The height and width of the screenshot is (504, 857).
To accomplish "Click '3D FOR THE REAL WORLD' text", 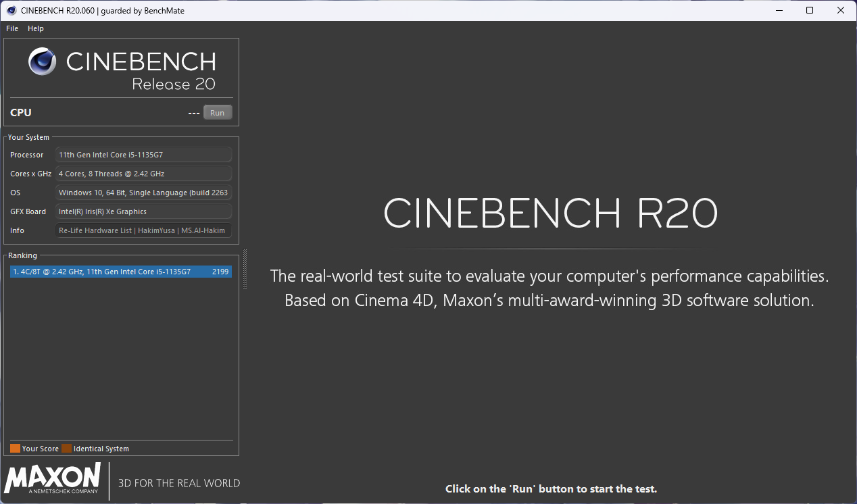I will click(179, 483).
